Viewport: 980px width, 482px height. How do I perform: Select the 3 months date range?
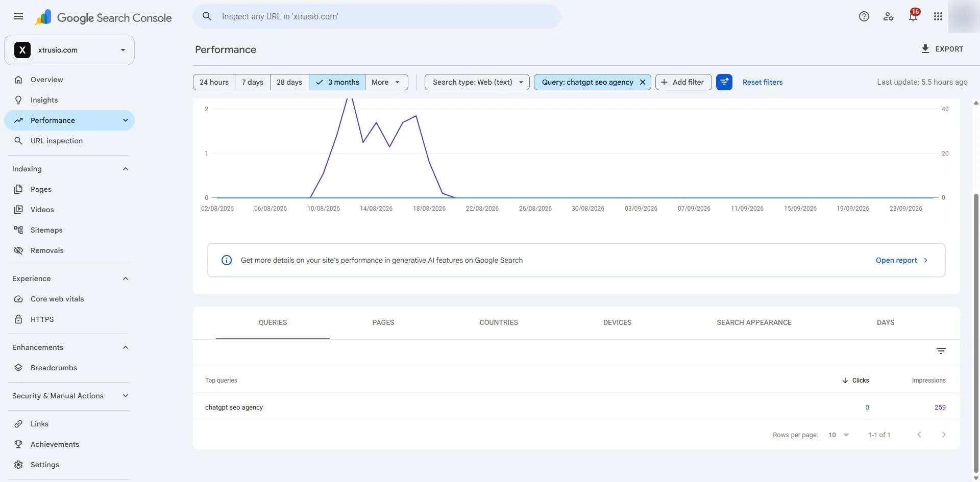pos(337,82)
